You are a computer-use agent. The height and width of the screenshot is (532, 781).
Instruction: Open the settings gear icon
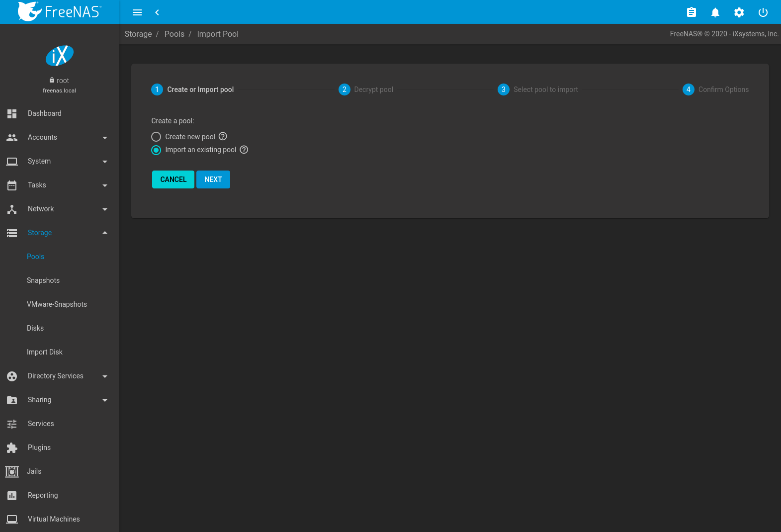tap(739, 12)
